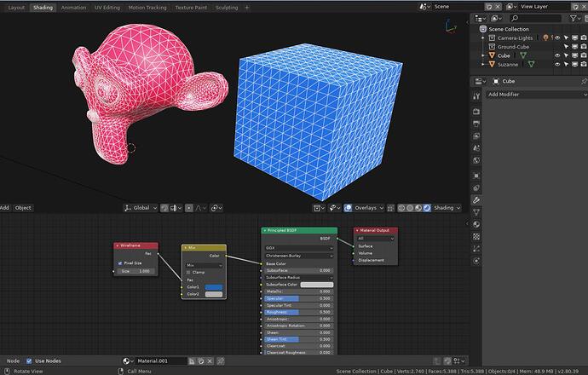Open the outliner filter dropdown
Screen dimensions: 588x375
point(575,18)
